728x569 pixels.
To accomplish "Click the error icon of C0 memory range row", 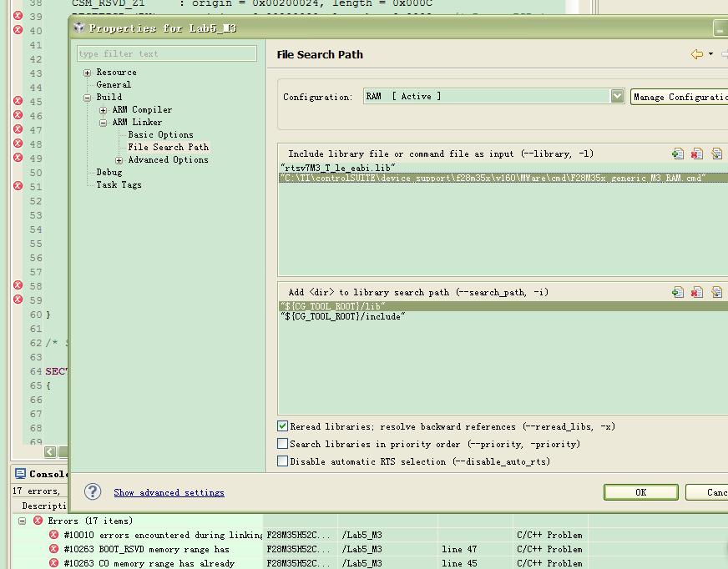I will (x=54, y=563).
